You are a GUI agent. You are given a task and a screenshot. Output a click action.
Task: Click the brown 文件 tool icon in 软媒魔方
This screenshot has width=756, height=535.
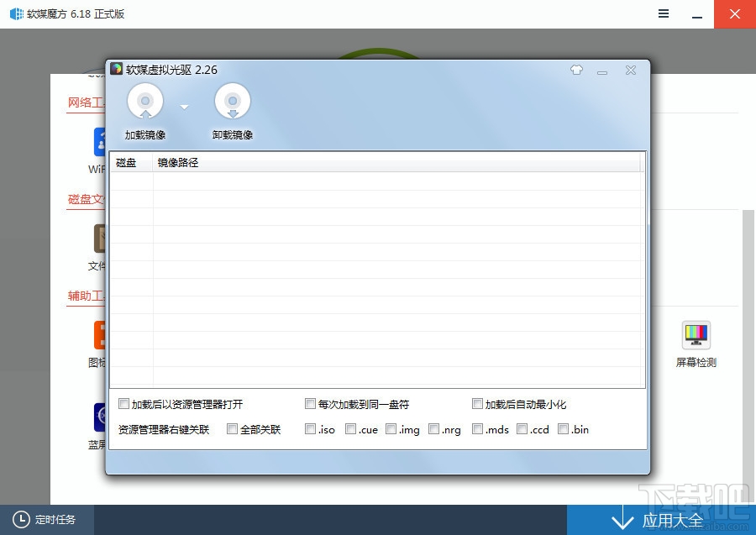pos(99,238)
